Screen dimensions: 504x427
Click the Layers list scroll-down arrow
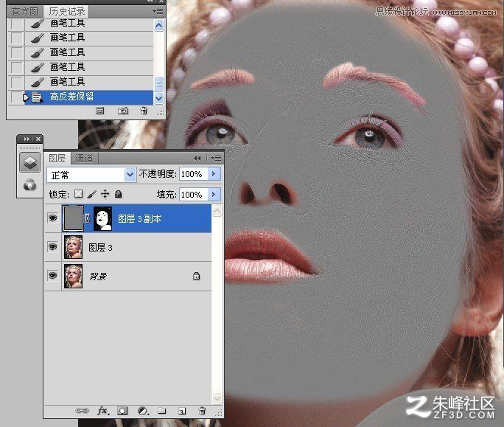coord(217,399)
